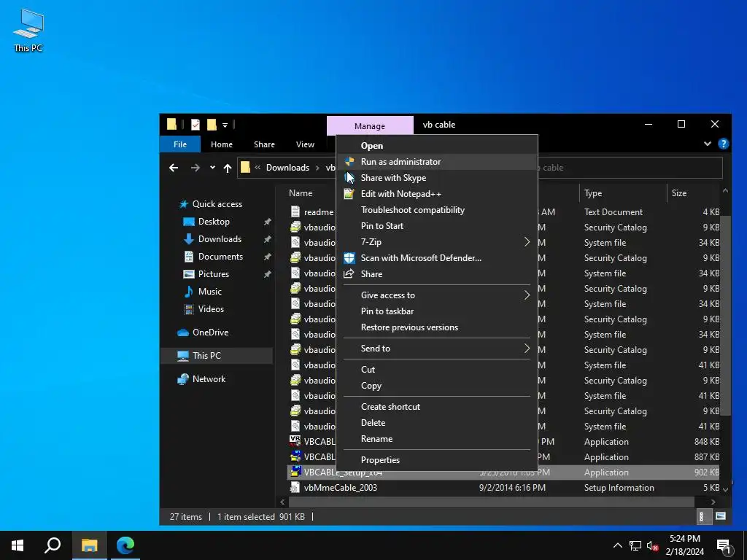The image size is (747, 560).
Task: Click the Quick access star icon
Action: click(x=183, y=204)
